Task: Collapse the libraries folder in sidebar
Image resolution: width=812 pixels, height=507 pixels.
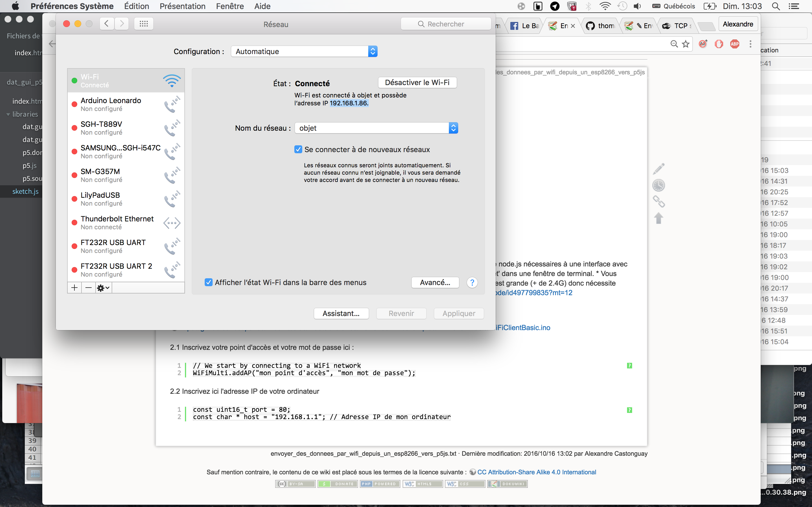Action: (8, 114)
